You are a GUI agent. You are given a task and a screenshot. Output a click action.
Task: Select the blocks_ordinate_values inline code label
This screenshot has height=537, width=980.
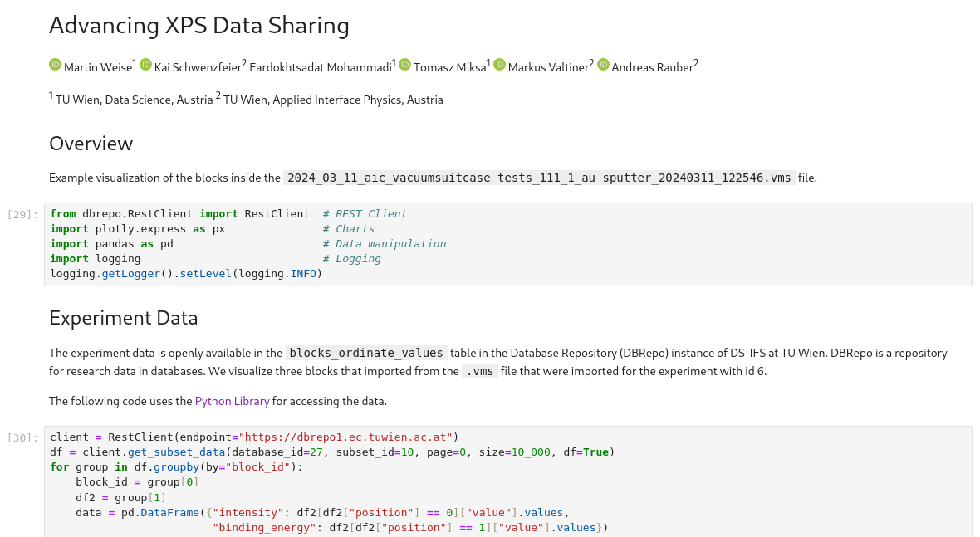pyautogui.click(x=366, y=352)
